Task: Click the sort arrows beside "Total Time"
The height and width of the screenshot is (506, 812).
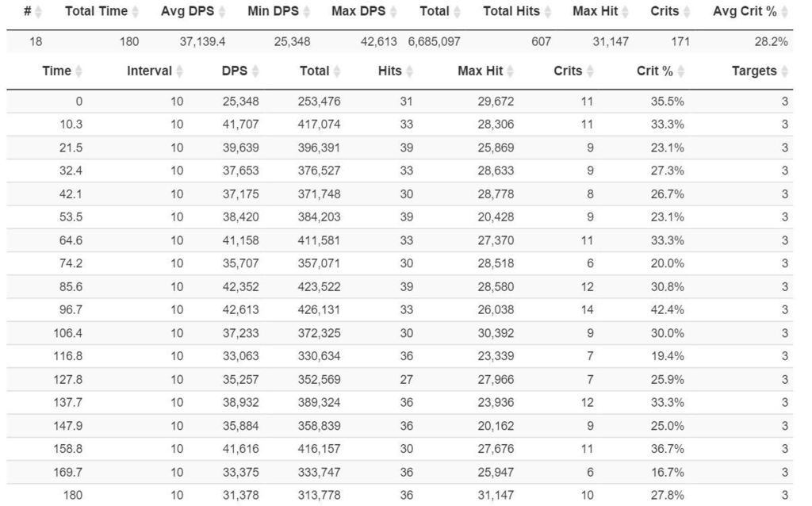Action: click(x=135, y=12)
